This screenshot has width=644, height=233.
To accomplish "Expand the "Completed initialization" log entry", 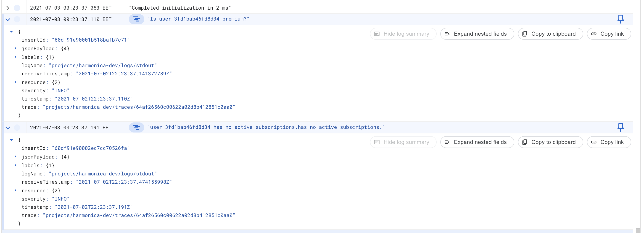I will (x=8, y=8).
